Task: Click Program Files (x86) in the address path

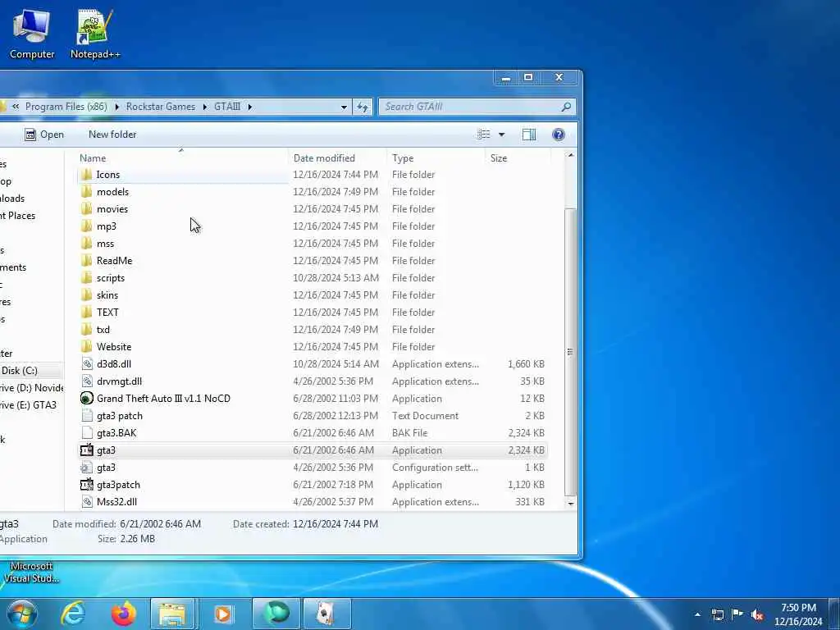Action: pos(66,107)
